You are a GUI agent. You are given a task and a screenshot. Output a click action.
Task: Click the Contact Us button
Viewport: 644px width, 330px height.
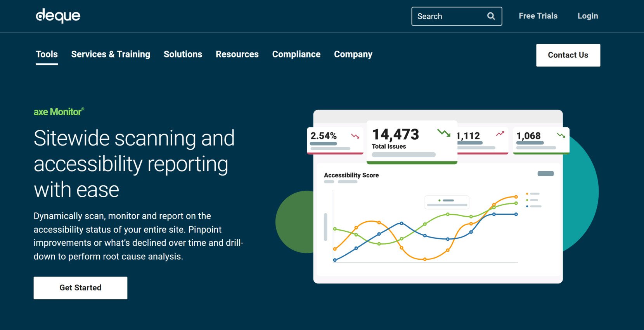pos(568,55)
